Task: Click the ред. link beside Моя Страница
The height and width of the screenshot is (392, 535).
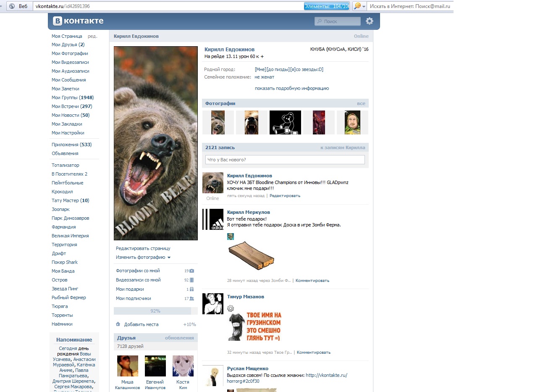Action: [92, 36]
